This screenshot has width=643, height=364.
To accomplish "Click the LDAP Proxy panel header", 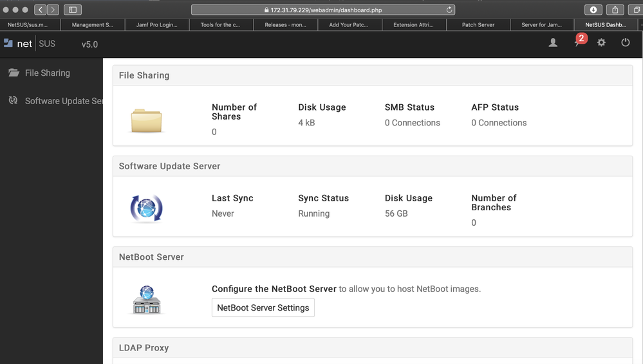I will [373, 348].
